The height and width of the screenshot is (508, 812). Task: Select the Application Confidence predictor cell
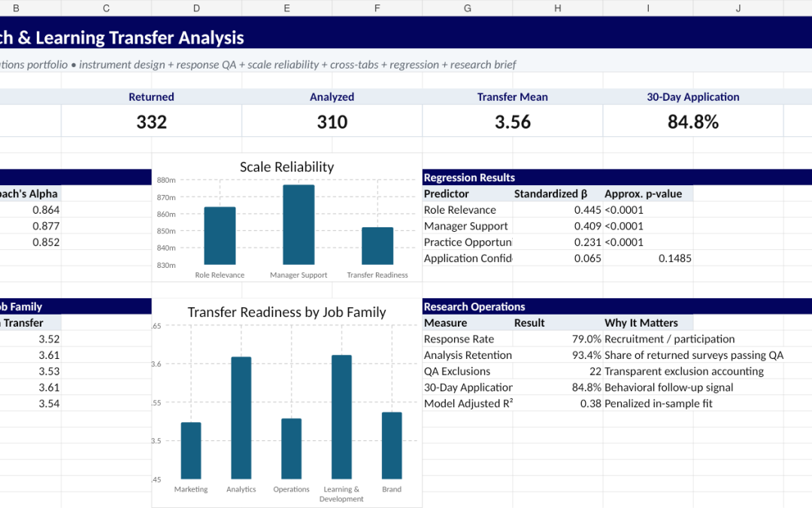467,258
